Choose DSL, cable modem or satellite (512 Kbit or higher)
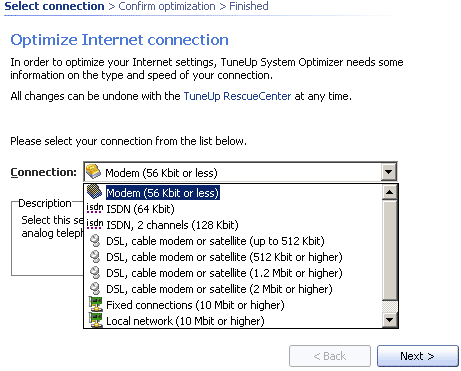461x371 pixels. (224, 257)
